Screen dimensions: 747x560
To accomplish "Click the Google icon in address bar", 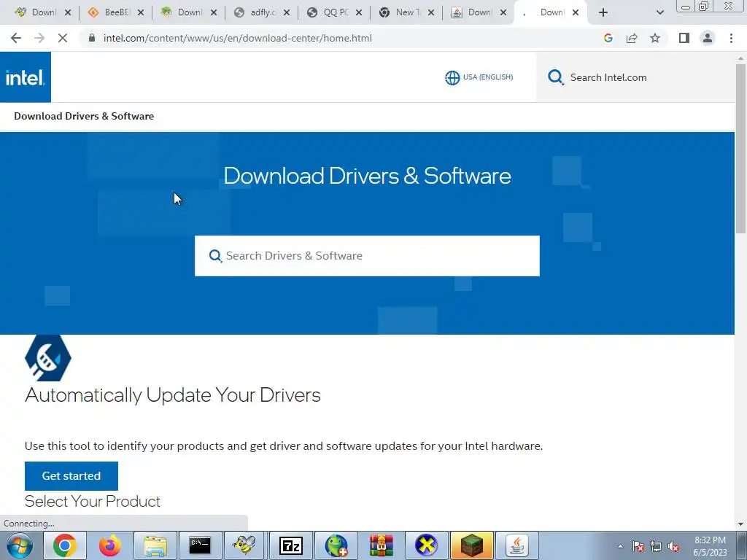I will [608, 38].
